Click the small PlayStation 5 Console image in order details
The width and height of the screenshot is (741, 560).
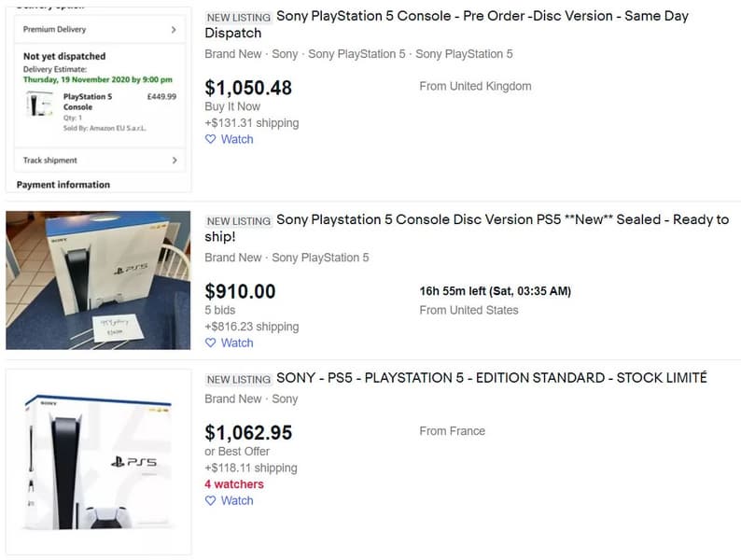[x=39, y=104]
